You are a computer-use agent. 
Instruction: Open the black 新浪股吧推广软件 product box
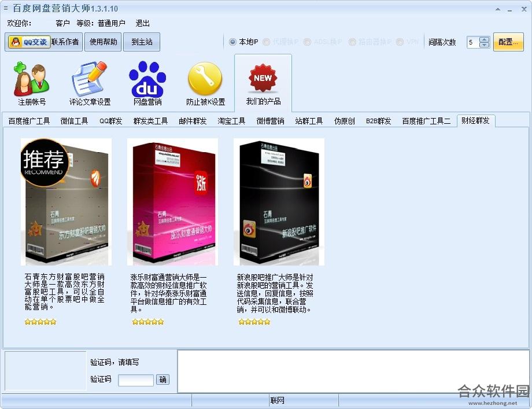279,202
